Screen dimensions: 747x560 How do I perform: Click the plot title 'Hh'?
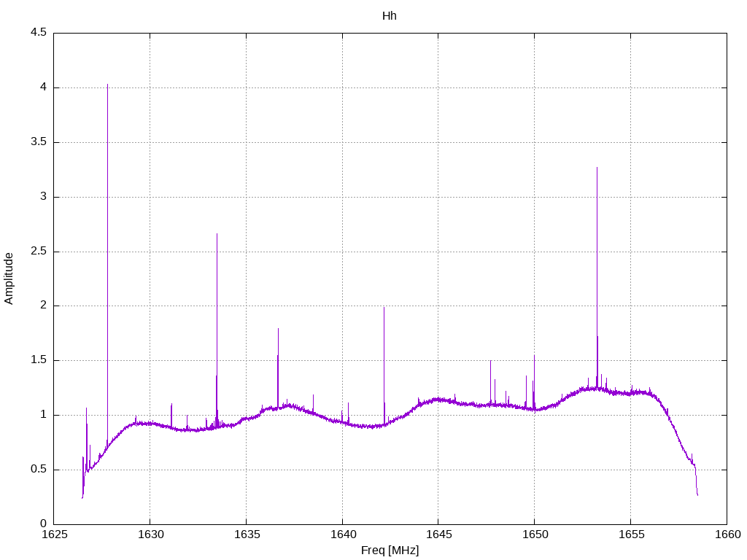point(390,16)
